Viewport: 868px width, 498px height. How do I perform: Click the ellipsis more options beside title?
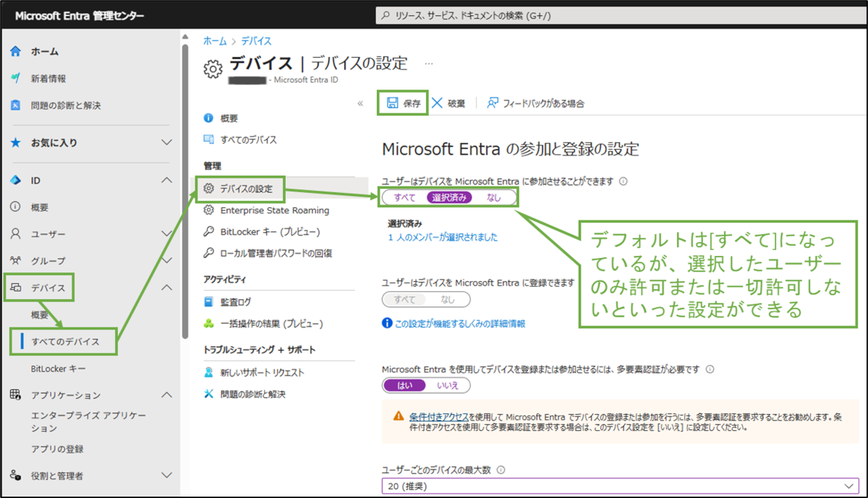(429, 64)
